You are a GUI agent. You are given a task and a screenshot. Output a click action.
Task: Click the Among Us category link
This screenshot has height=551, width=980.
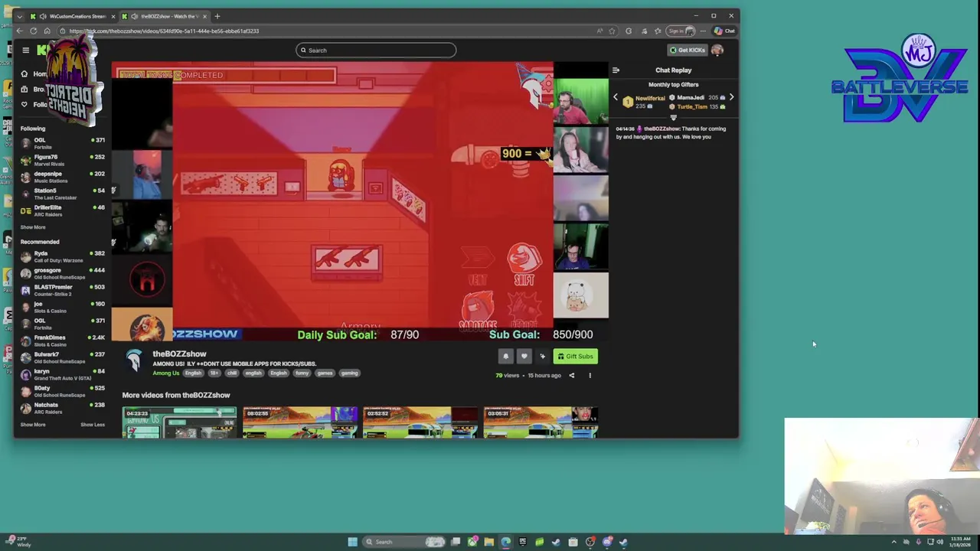[x=166, y=373]
